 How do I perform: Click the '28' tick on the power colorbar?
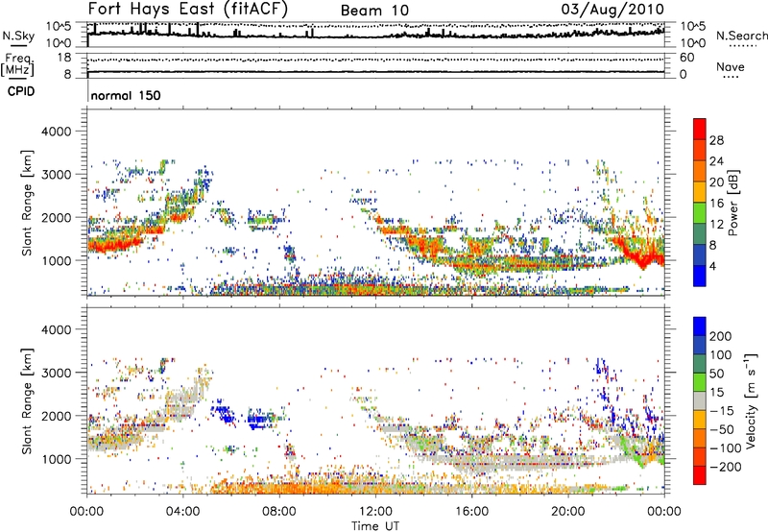pos(716,140)
